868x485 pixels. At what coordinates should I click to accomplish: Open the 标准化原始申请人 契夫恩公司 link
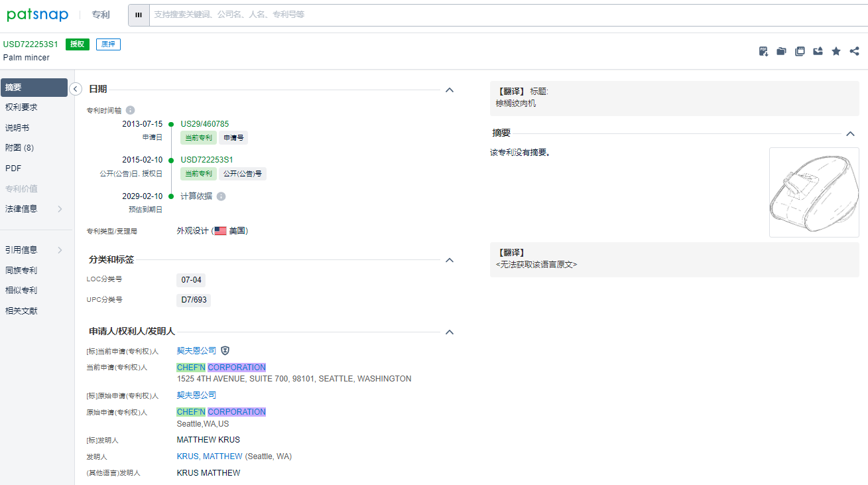196,395
